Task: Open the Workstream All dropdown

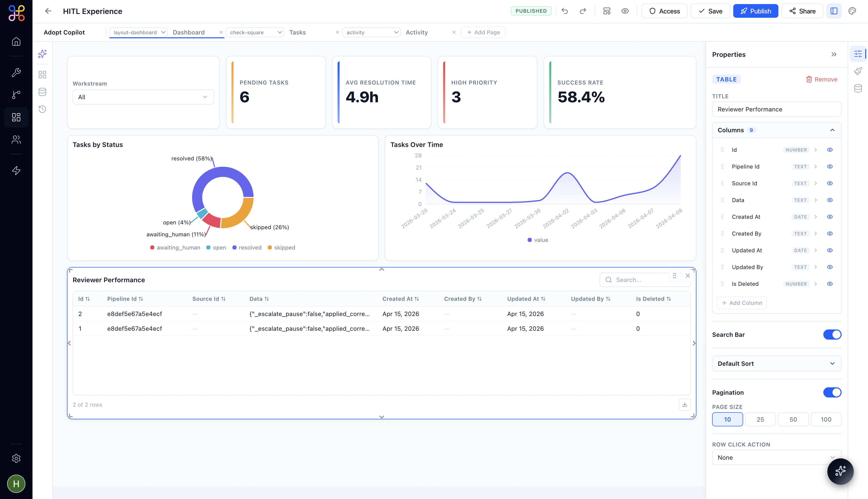Action: point(143,97)
